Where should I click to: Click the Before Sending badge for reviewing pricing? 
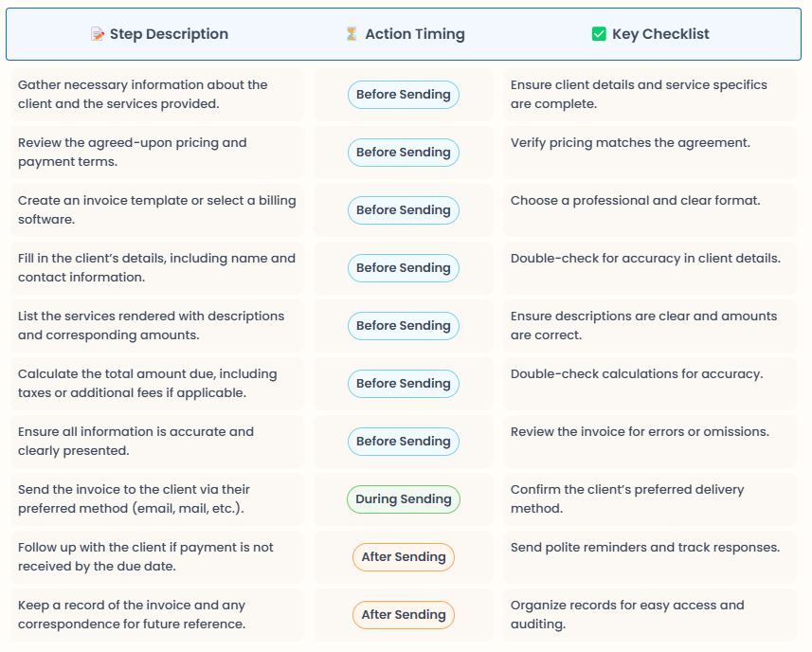point(404,153)
